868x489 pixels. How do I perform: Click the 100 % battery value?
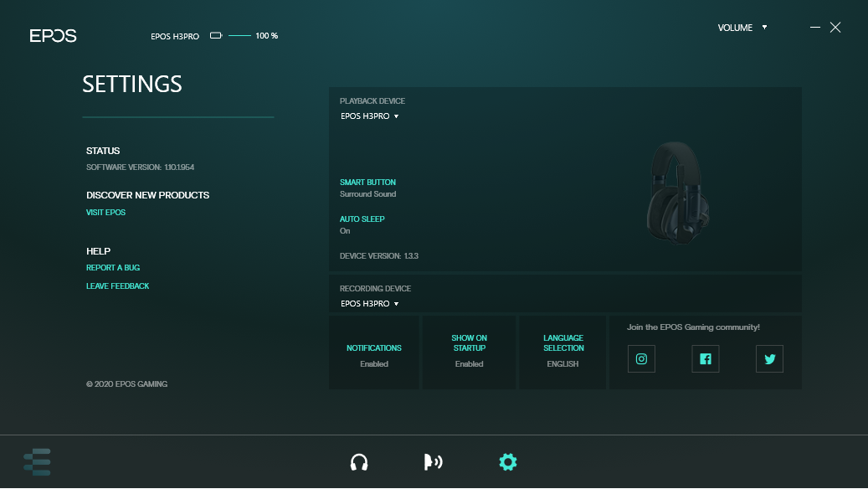(x=267, y=35)
